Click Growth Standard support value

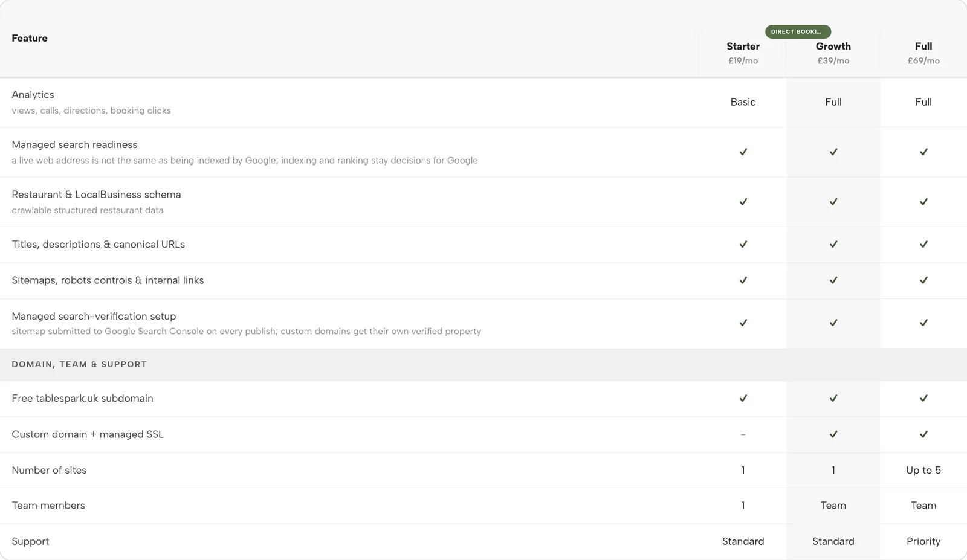click(833, 541)
